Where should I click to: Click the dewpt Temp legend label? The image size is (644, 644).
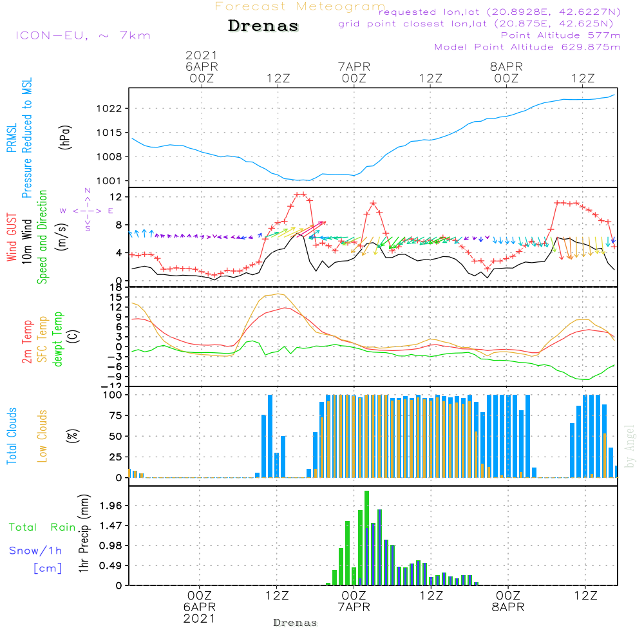point(57,339)
